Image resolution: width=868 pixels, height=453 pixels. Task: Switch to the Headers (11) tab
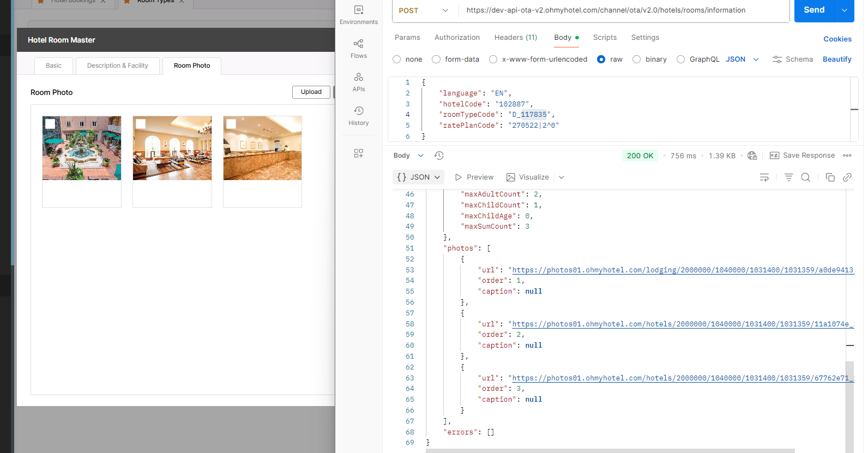(x=515, y=37)
